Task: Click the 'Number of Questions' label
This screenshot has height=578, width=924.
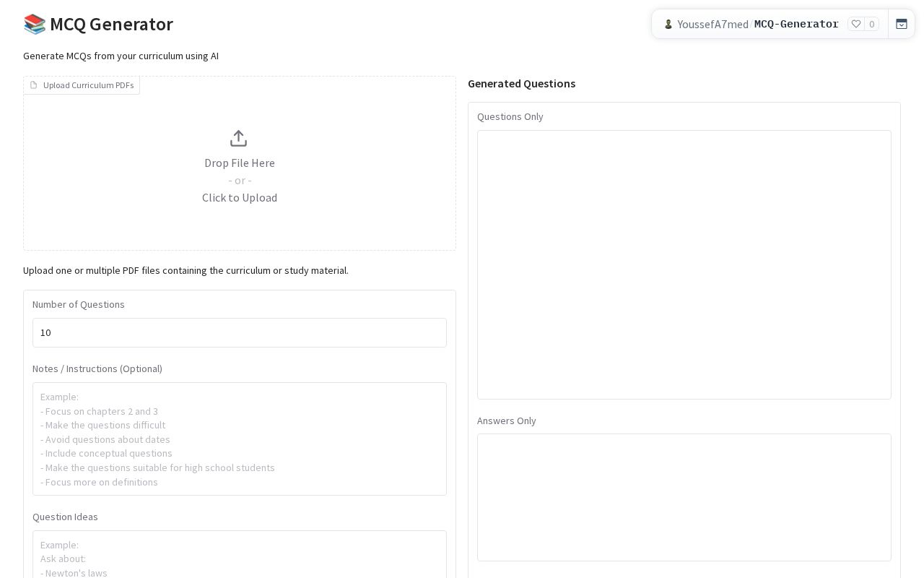Action: pos(79,304)
